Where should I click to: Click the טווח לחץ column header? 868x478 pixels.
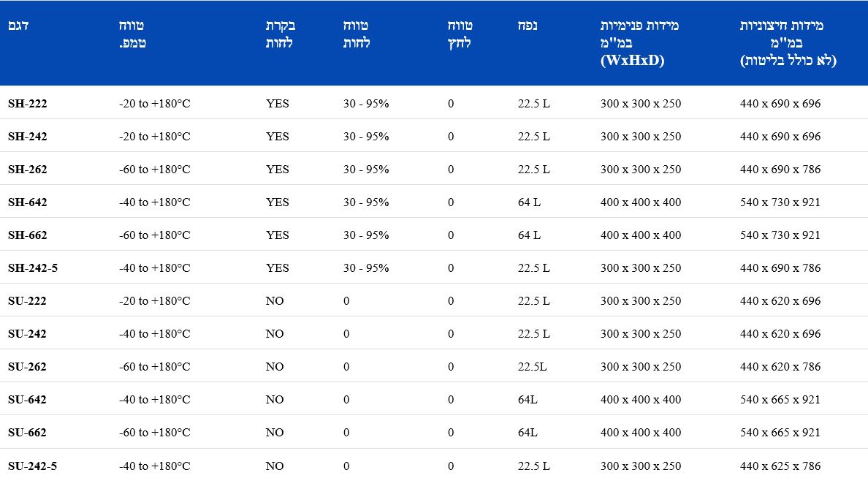tap(460, 34)
